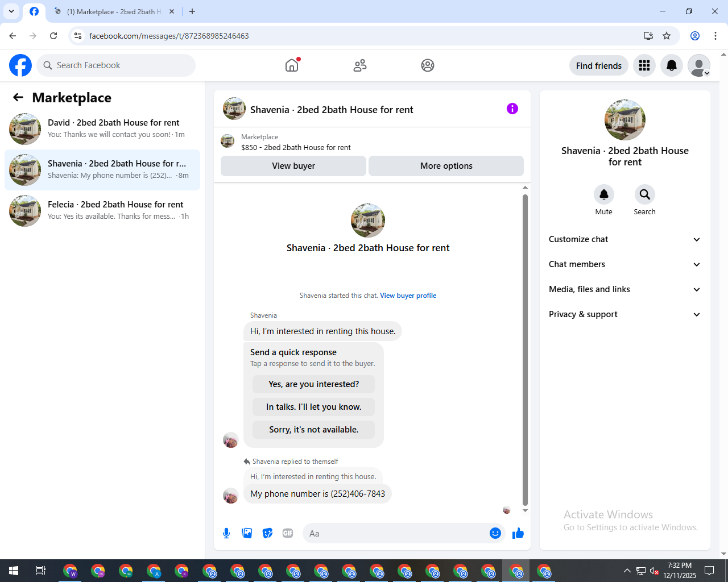The width and height of the screenshot is (728, 582).
Task: Open the Facebook logo home link
Action: pos(20,65)
